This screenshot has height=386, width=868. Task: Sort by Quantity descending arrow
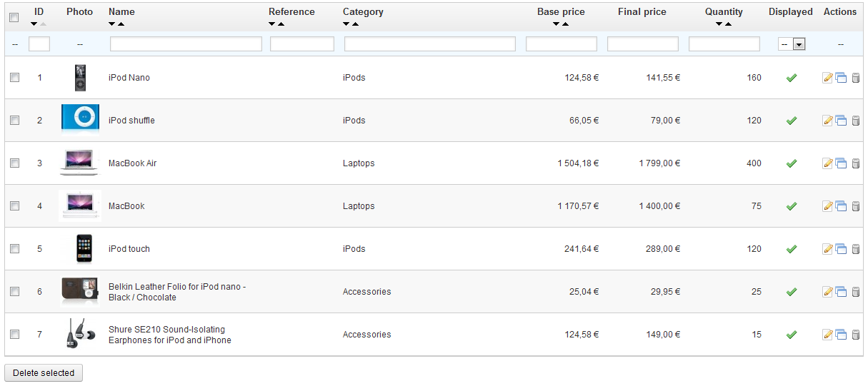tap(719, 24)
